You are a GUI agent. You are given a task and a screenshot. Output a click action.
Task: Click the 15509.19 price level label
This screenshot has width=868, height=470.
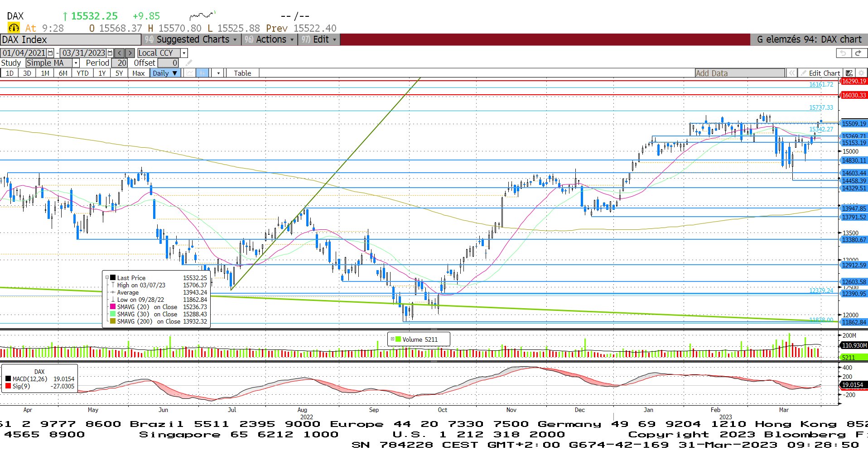coord(854,124)
